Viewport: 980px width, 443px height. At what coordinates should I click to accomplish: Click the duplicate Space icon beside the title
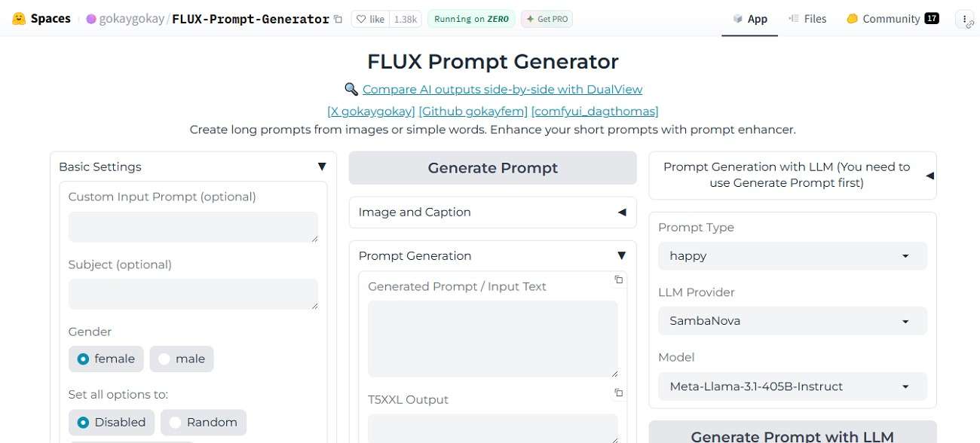coord(338,19)
